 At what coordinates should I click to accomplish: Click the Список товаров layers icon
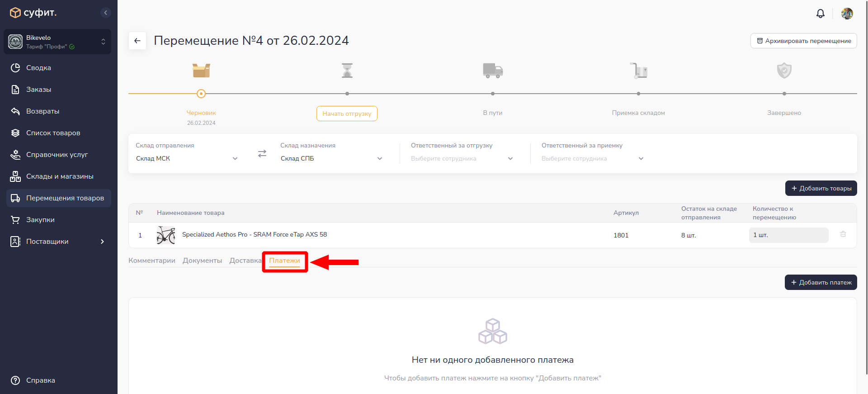tap(15, 133)
